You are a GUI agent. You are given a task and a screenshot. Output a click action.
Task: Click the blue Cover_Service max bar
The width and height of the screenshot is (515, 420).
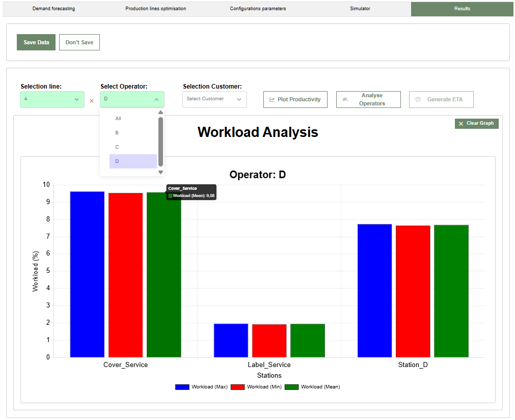[x=87, y=275]
